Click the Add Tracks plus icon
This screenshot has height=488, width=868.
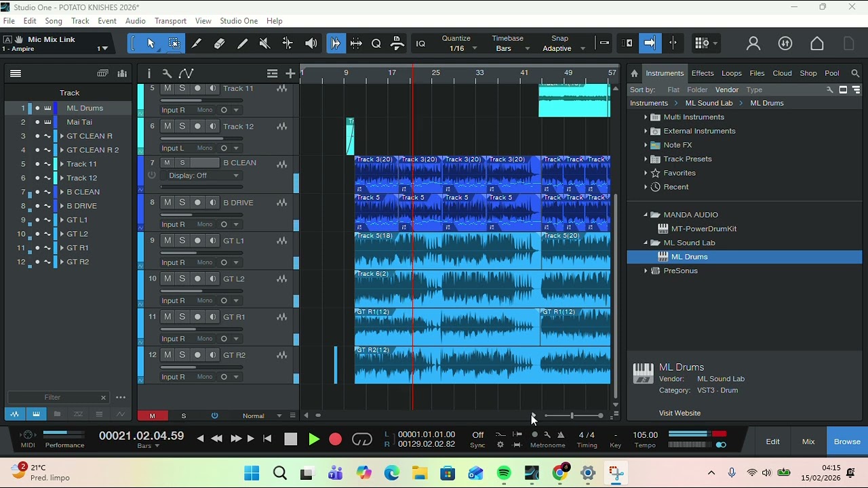(290, 73)
